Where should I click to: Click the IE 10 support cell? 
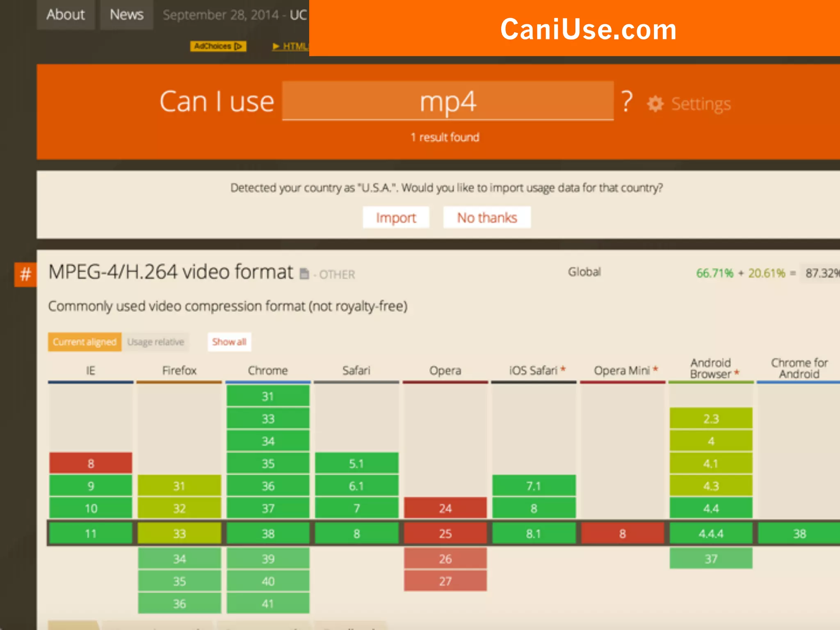pyautogui.click(x=91, y=508)
